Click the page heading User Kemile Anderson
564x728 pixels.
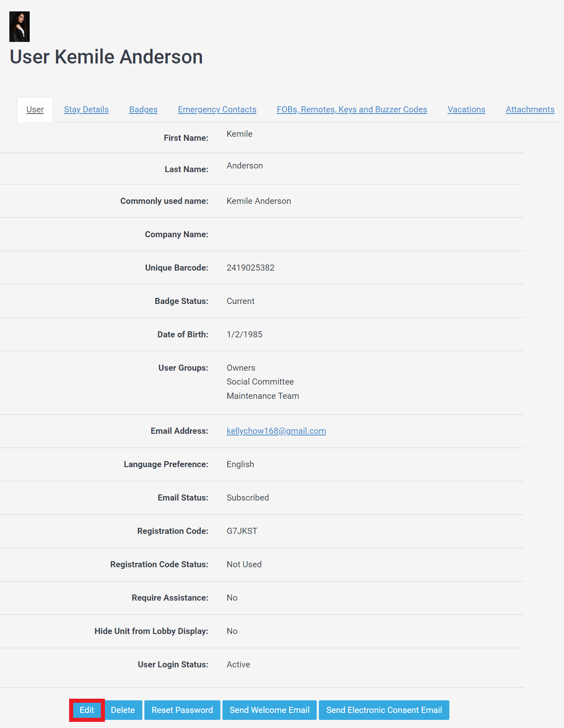coord(106,57)
